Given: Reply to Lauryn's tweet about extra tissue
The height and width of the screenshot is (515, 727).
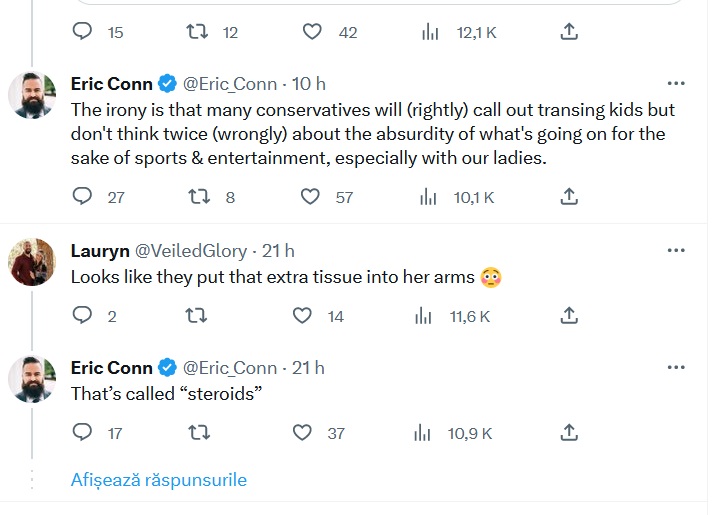Looking at the screenshot, I should 83,316.
